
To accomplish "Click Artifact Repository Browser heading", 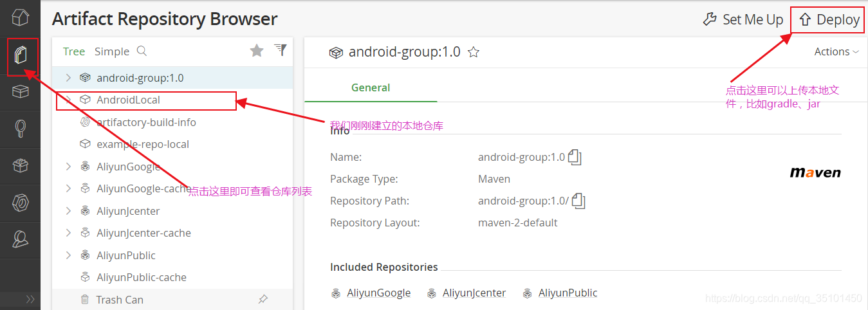I will (165, 19).
